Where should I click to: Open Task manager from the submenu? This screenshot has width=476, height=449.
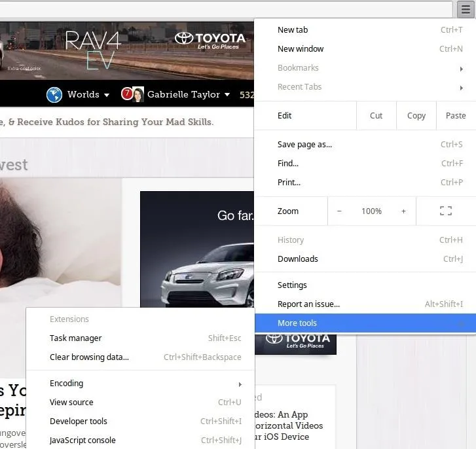[140, 338]
